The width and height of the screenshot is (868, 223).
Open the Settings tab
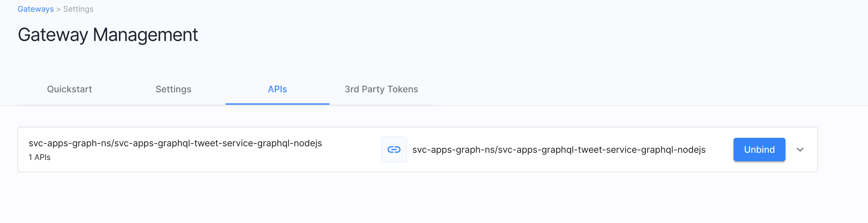pyautogui.click(x=173, y=89)
